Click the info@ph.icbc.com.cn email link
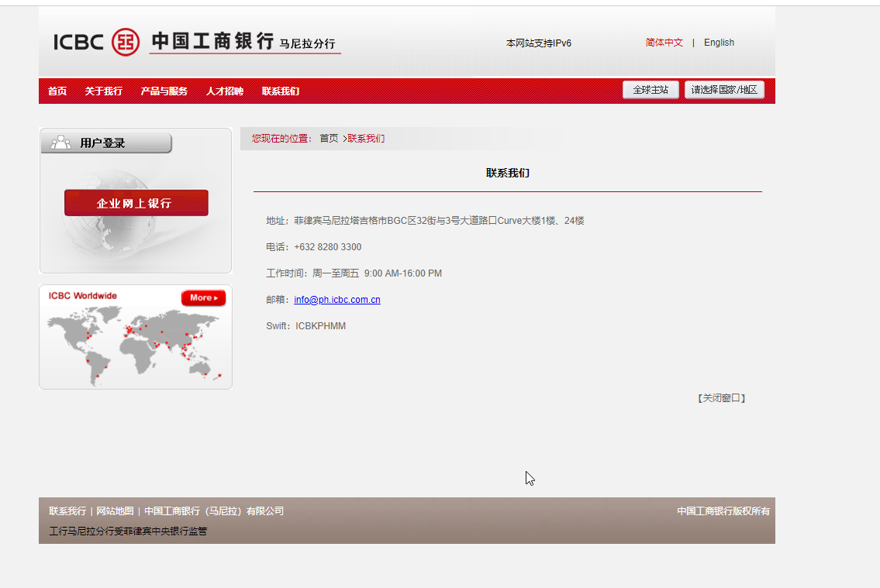Screen dimensions: 880x588 coord(337,299)
